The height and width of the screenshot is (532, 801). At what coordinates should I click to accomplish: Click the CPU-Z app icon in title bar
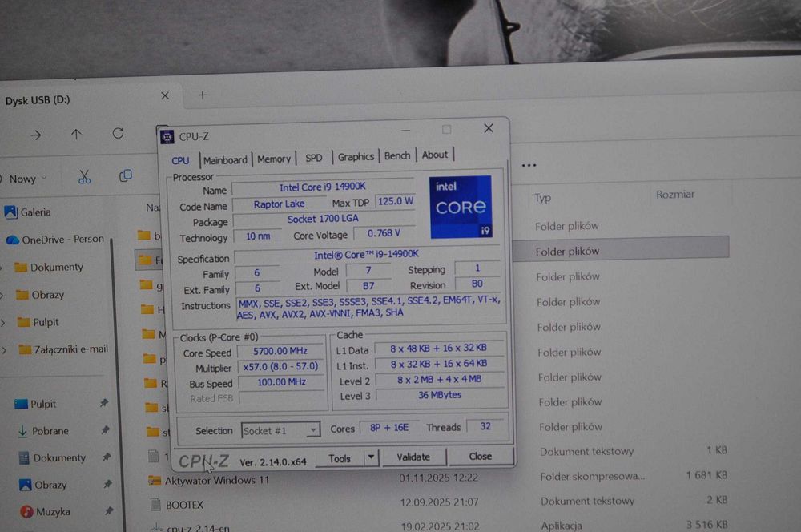167,136
